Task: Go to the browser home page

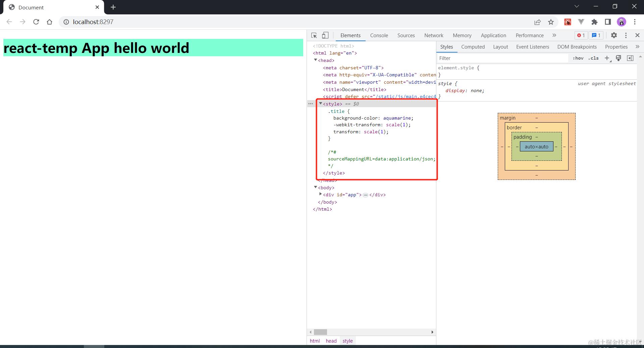Action: pyautogui.click(x=49, y=22)
